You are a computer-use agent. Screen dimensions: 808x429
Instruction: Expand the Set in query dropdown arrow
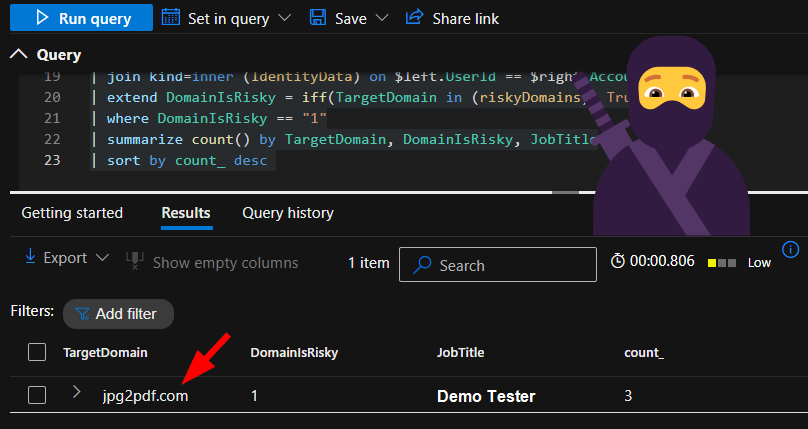[285, 19]
